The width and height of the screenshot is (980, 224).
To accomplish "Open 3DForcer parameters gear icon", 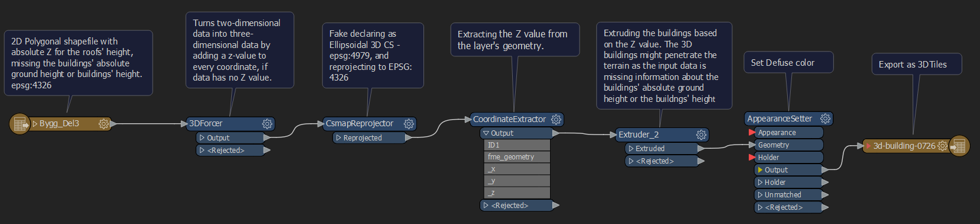I will pyautogui.click(x=267, y=124).
